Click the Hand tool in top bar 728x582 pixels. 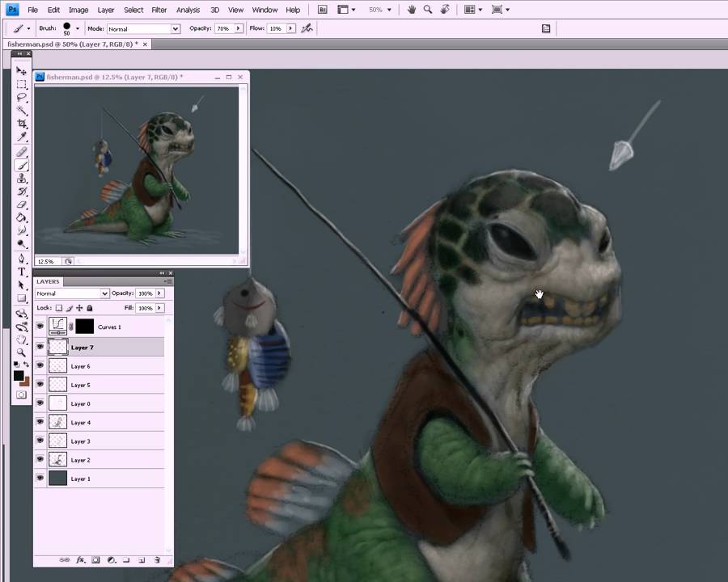(x=412, y=9)
